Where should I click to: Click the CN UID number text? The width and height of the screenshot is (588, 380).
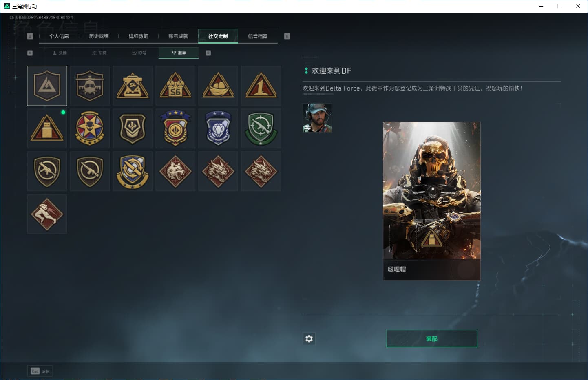(41, 18)
